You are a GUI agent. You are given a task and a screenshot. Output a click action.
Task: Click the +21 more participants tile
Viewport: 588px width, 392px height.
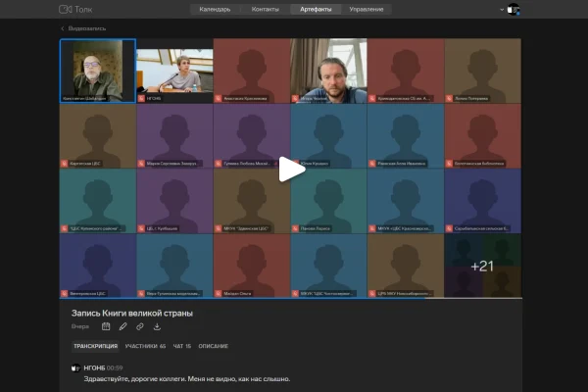click(x=482, y=266)
